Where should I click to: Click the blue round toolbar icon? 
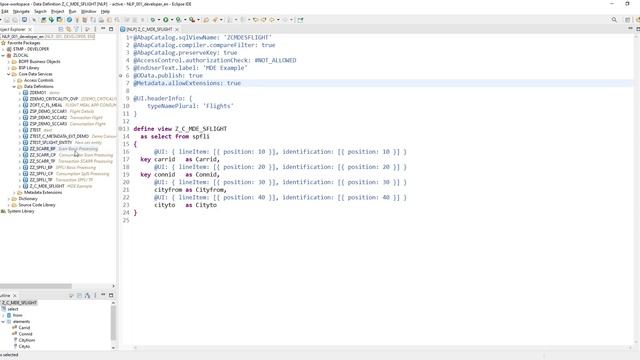[x=69, y=20]
